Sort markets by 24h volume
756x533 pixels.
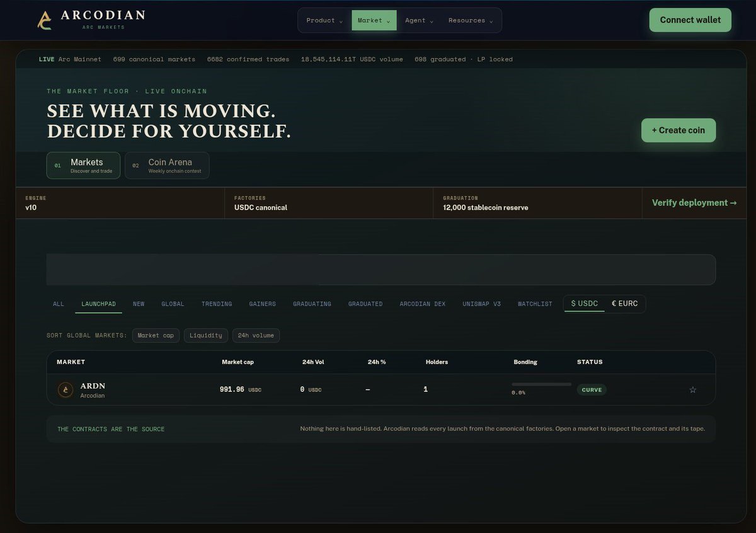(x=256, y=335)
